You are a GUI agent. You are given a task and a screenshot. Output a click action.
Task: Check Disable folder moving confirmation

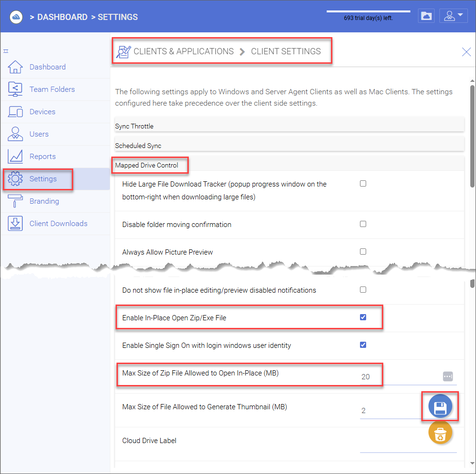[x=363, y=224]
